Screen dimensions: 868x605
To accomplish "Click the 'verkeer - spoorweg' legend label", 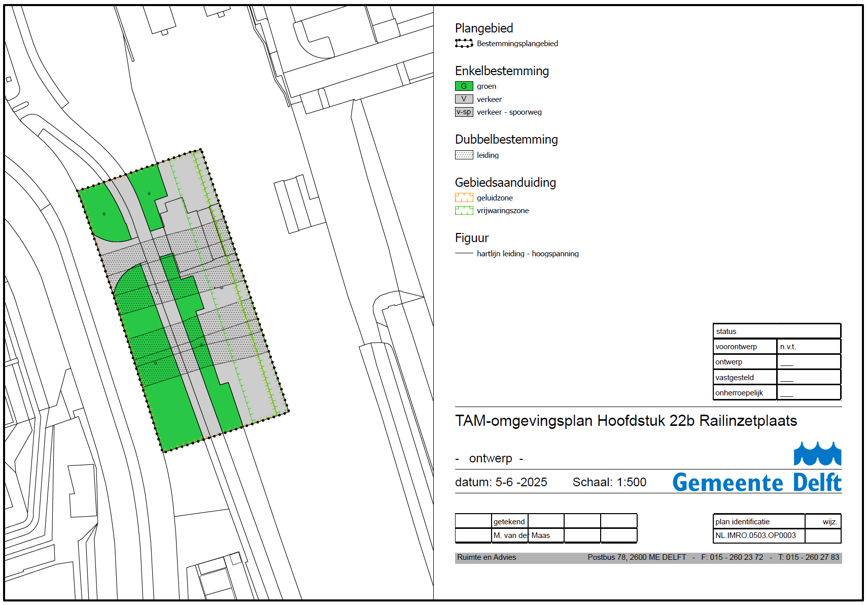I will click(x=509, y=112).
